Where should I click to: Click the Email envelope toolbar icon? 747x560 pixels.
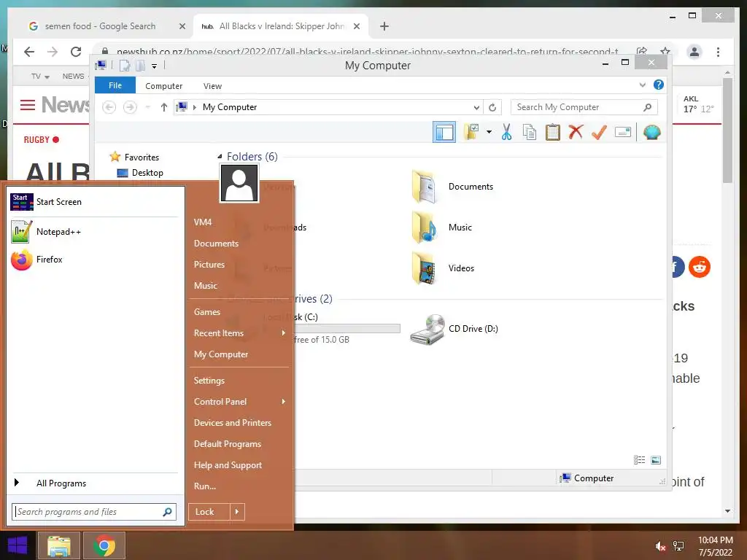click(x=623, y=132)
